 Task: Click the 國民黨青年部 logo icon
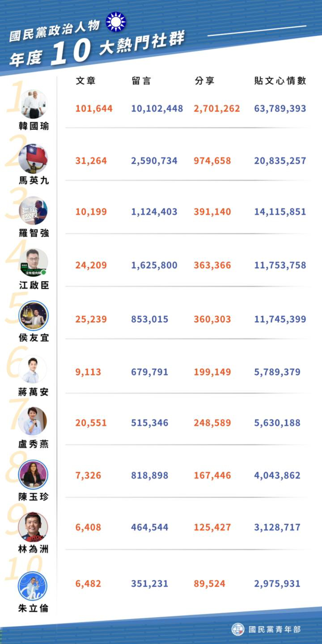click(237, 629)
